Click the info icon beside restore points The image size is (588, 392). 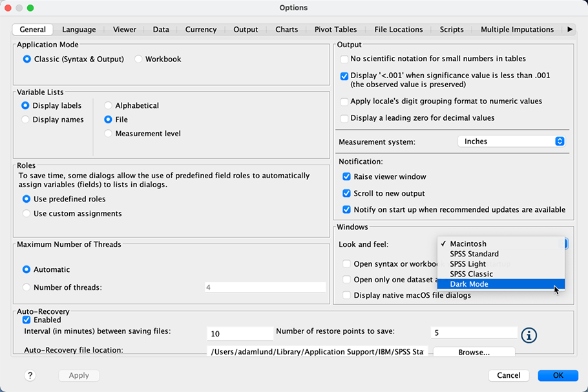529,335
